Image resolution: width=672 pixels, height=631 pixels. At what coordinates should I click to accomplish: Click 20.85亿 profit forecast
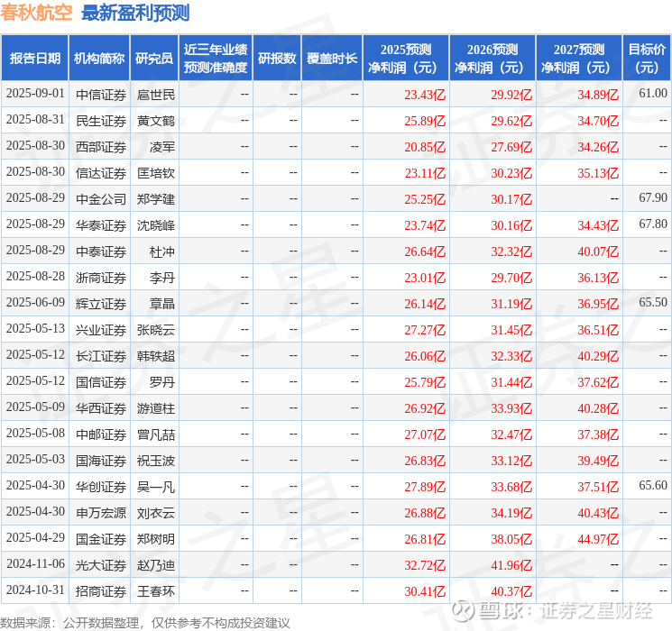pyautogui.click(x=425, y=147)
